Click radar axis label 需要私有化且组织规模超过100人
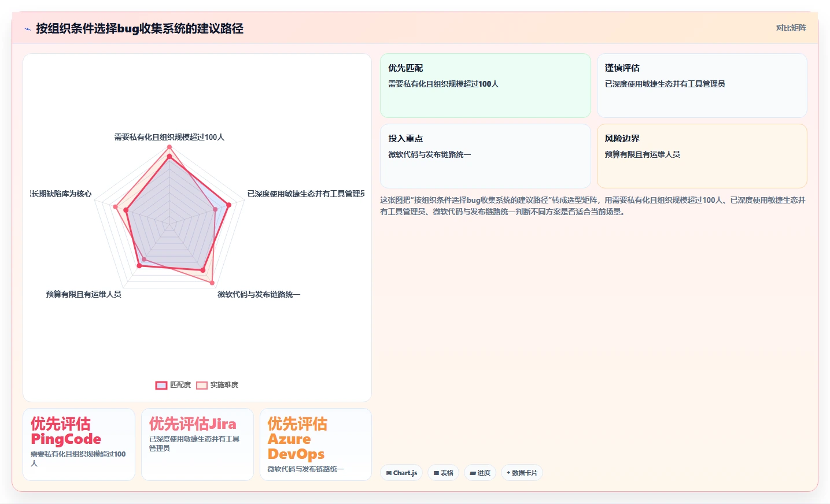 169,137
